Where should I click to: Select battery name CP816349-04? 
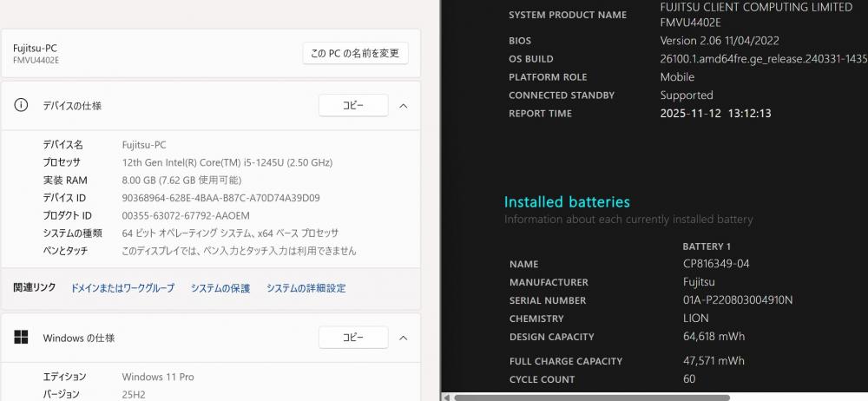tap(716, 264)
